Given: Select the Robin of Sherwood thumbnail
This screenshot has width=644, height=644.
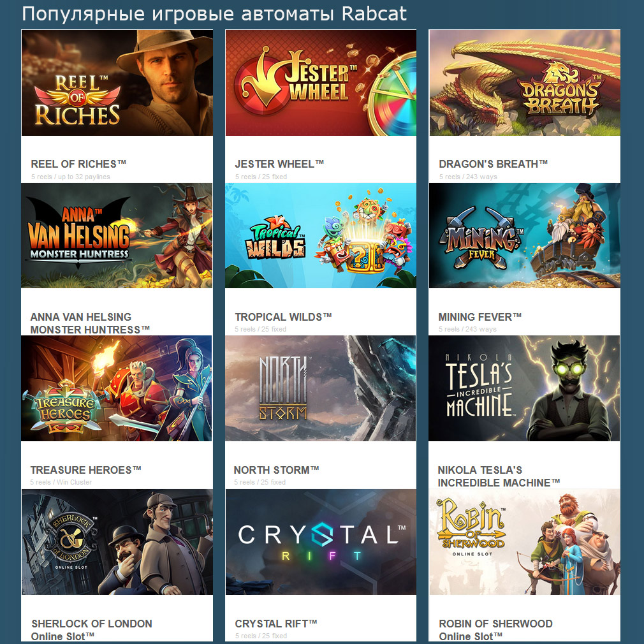Looking at the screenshot, I should pos(525,542).
